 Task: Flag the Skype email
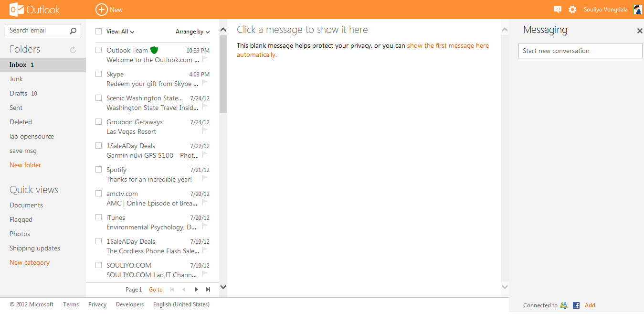click(205, 83)
